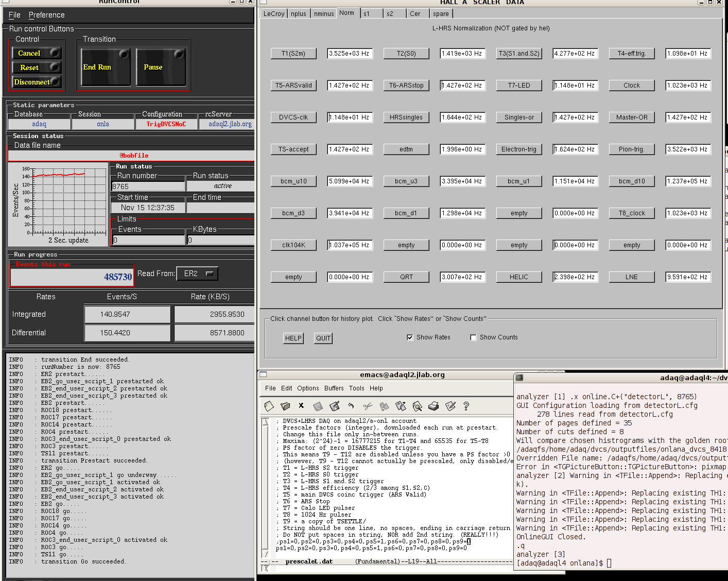The width and height of the screenshot is (728, 581).
Task: Click the TrigDVCSNoC configuration value
Action: pyautogui.click(x=166, y=124)
